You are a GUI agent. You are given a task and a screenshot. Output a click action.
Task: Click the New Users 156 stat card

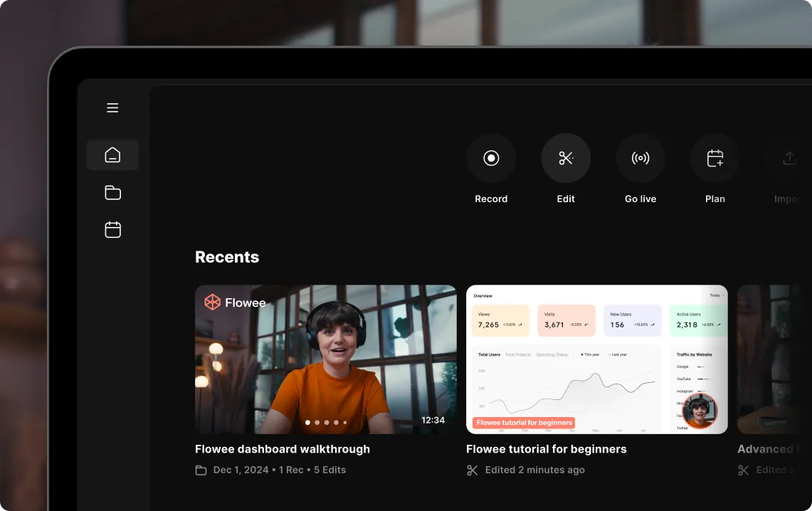[632, 320]
